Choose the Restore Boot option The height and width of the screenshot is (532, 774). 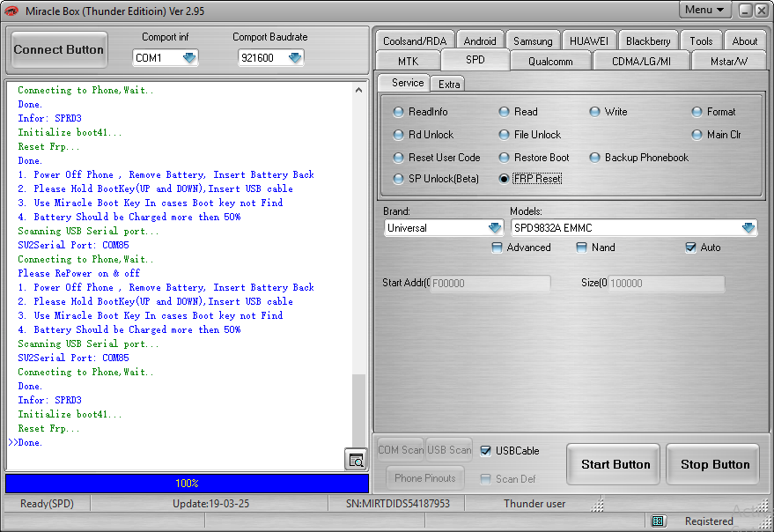click(x=534, y=158)
